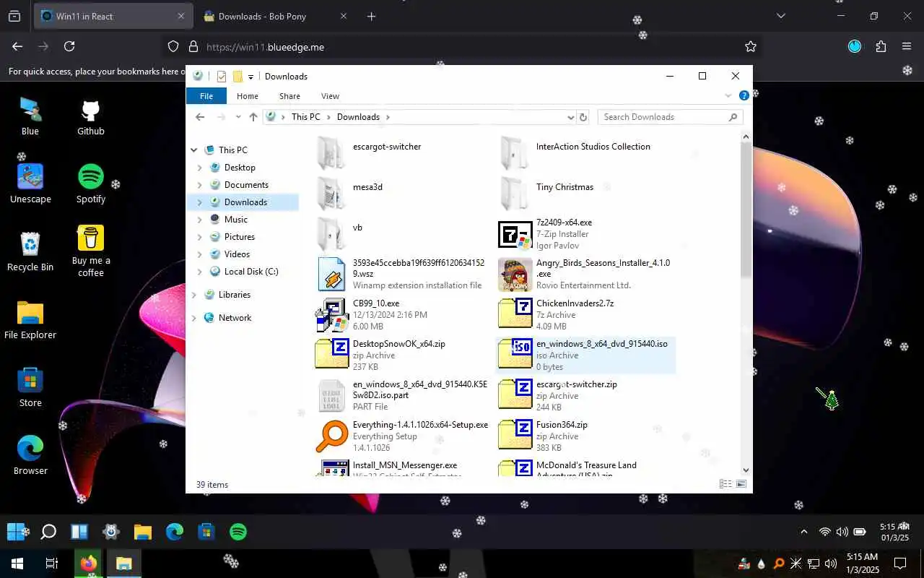Click Explorer help question mark icon
This screenshot has height=578, width=924.
pos(744,95)
